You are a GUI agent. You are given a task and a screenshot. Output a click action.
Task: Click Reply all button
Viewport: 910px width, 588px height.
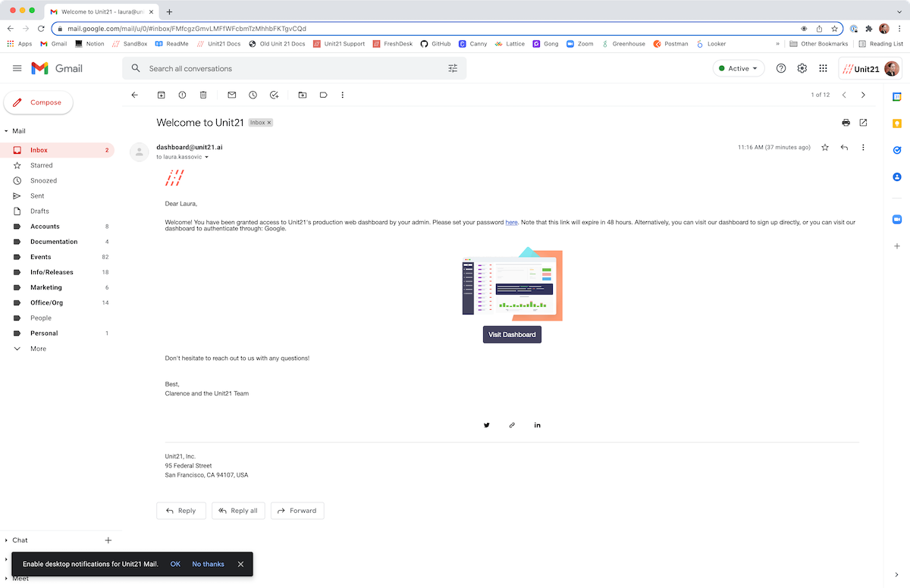pos(238,511)
